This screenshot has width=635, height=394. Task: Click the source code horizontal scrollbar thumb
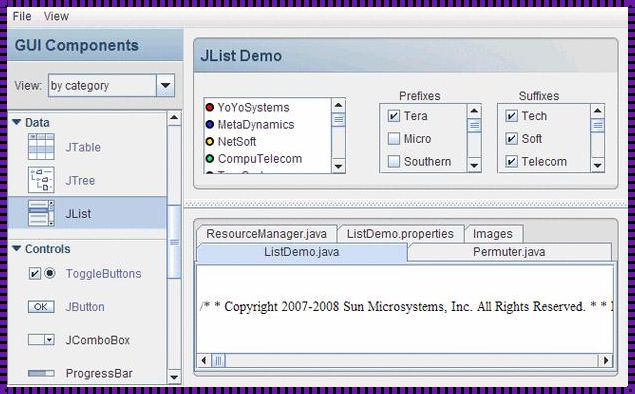tap(218, 360)
